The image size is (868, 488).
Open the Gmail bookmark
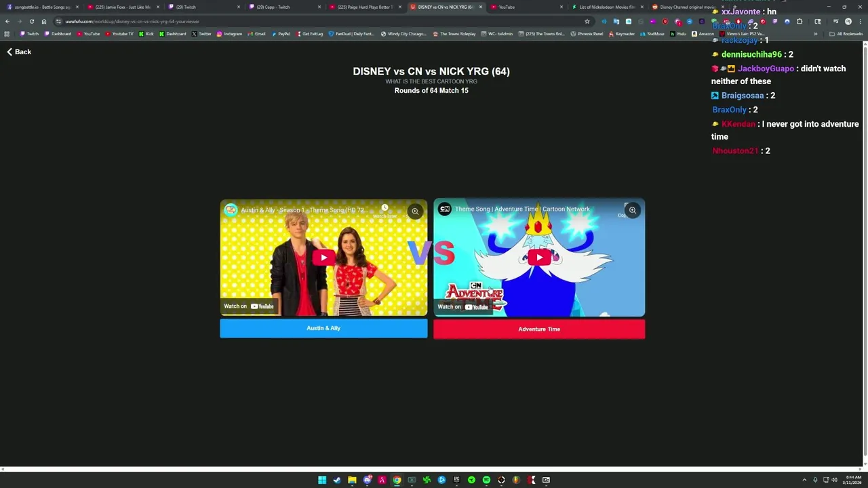(x=256, y=34)
